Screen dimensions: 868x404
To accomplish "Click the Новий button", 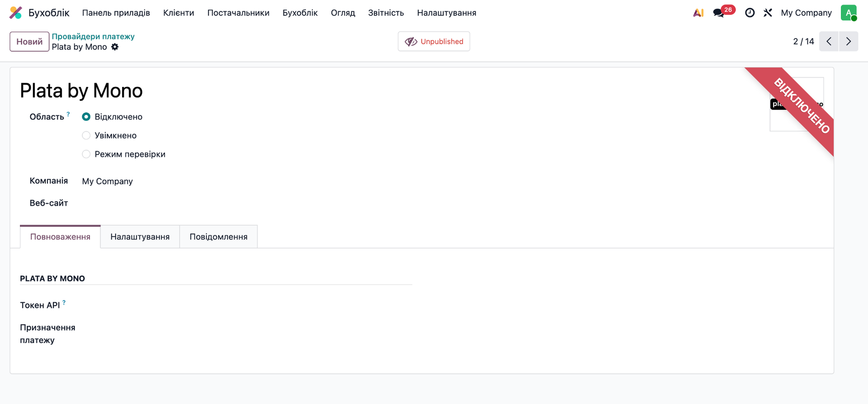I will pos(29,42).
